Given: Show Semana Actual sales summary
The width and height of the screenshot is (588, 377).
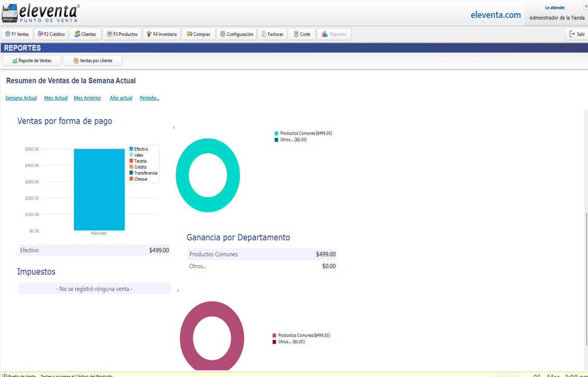Looking at the screenshot, I should point(21,98).
